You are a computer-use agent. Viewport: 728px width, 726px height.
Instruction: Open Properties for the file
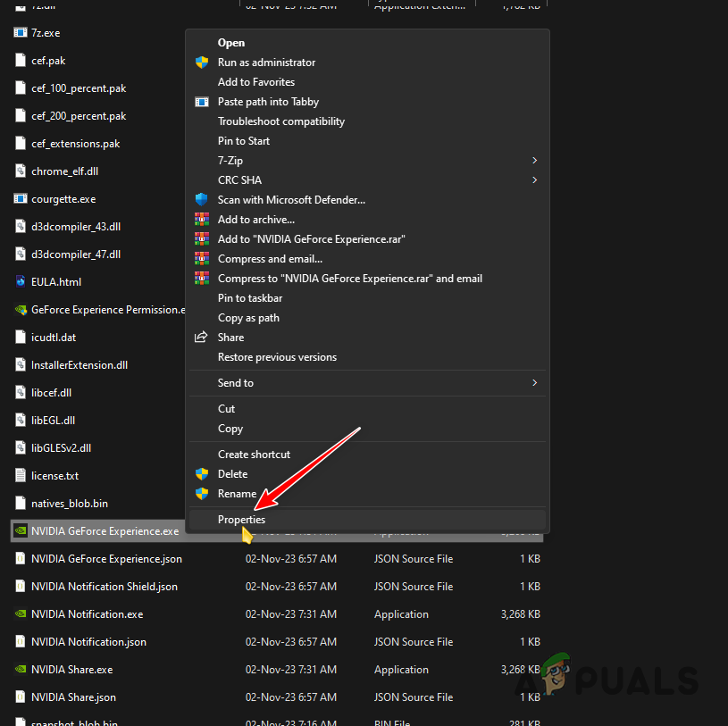[x=241, y=519]
